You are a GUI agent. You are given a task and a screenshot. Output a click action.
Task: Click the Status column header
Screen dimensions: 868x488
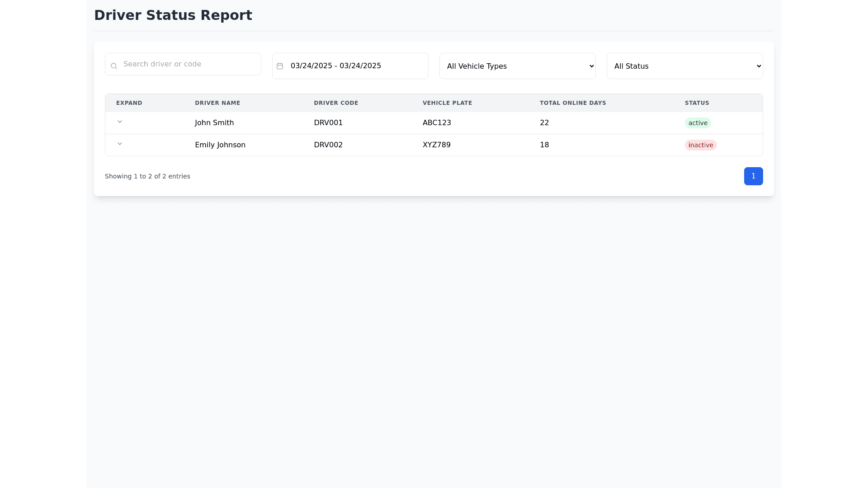tap(697, 103)
